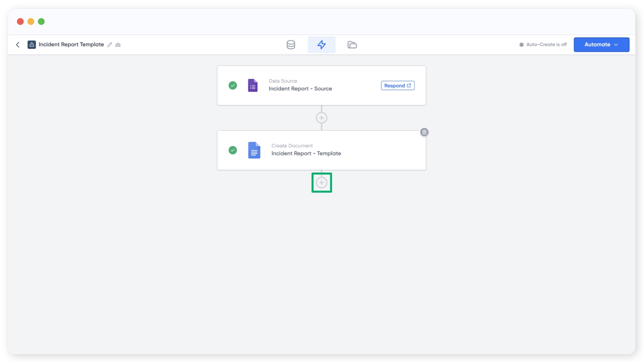The width and height of the screenshot is (644, 362).
Task: Click the pencil icon to rename template
Action: (x=109, y=45)
